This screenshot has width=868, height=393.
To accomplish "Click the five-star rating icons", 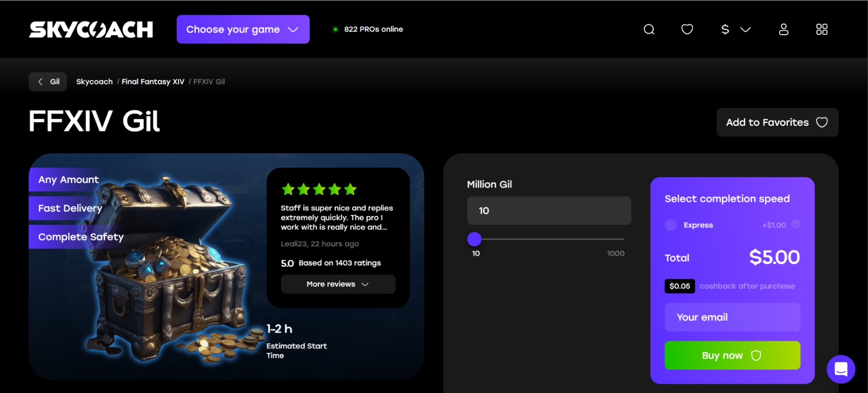I will (x=319, y=189).
